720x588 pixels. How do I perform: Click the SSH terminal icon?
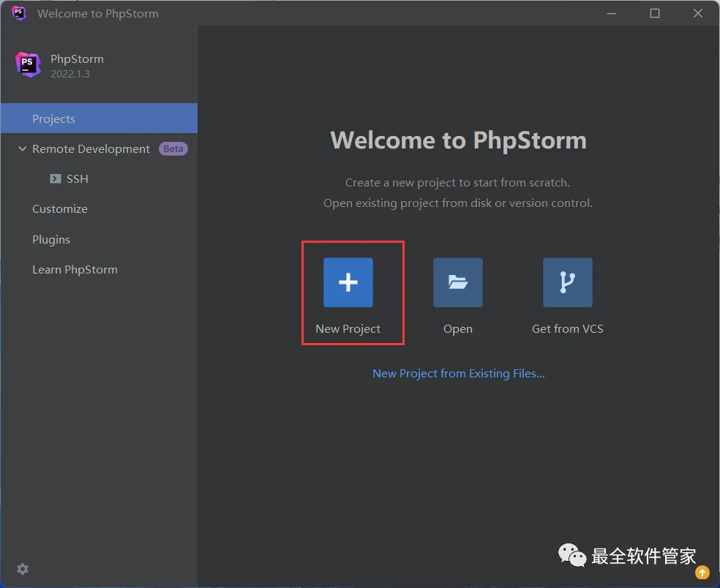(56, 178)
